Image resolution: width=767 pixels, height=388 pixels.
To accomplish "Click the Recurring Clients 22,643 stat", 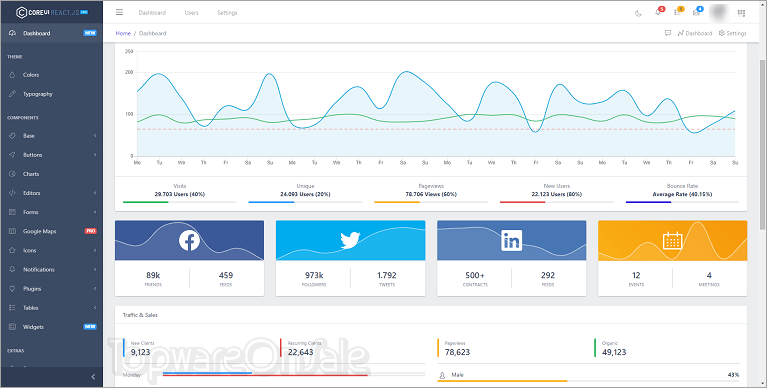I will [300, 349].
